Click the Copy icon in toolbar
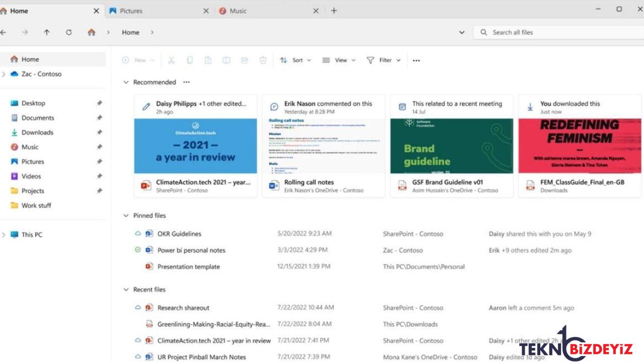 coord(190,60)
